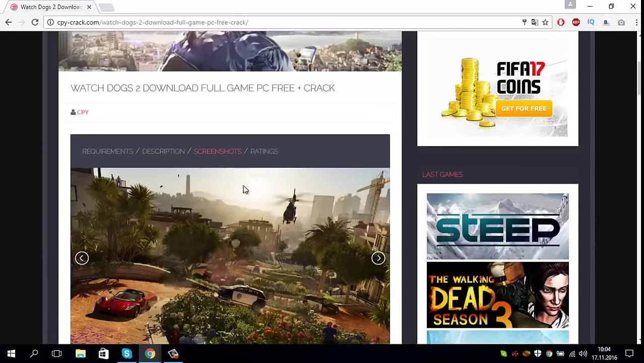This screenshot has height=363, width=644.
Task: Click the Chrome profile avatar button
Action: pyautogui.click(x=570, y=5)
